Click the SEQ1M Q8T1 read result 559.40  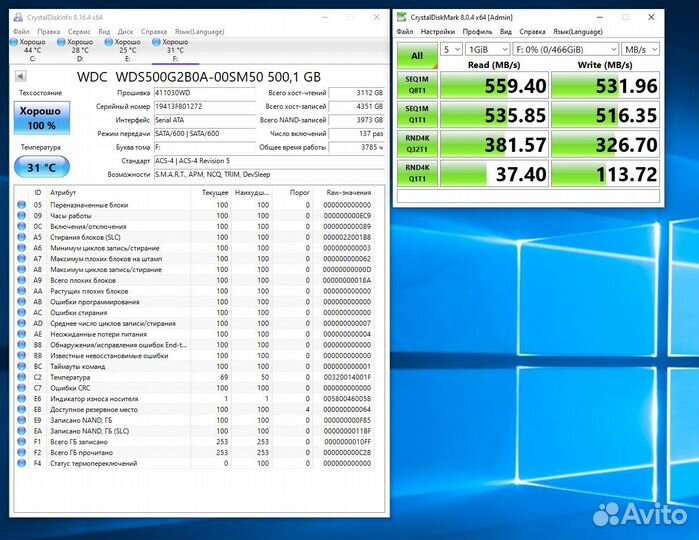[x=494, y=85]
